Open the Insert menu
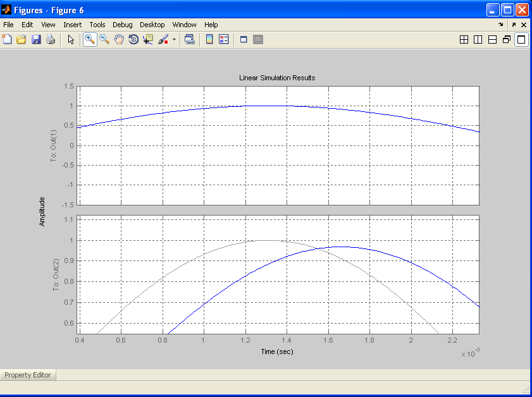This screenshot has width=532, height=397. 72,25
